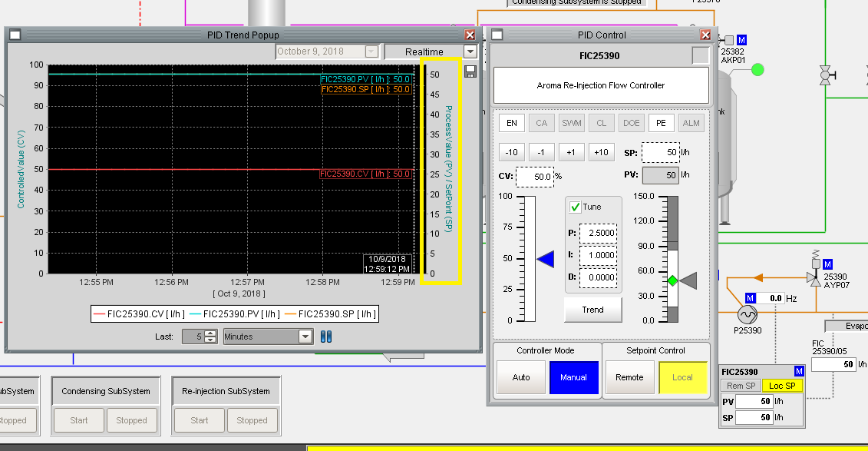Click the save trend floppy disk icon
The width and height of the screenshot is (868, 451).
pyautogui.click(x=470, y=71)
